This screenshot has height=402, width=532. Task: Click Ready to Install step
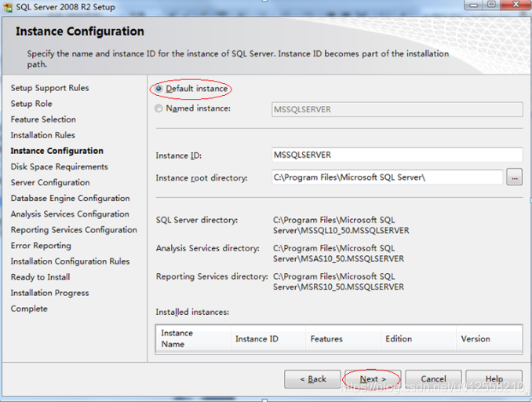click(x=40, y=277)
